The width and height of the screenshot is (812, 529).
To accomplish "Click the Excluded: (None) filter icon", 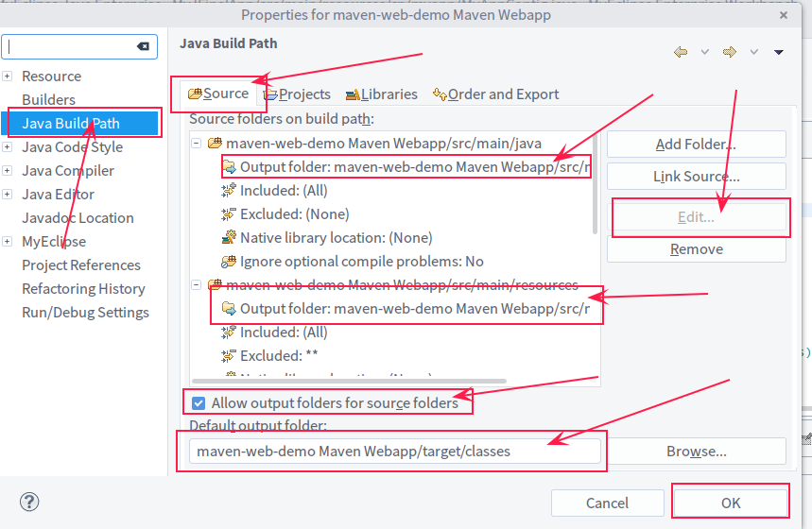I will pyautogui.click(x=229, y=213).
